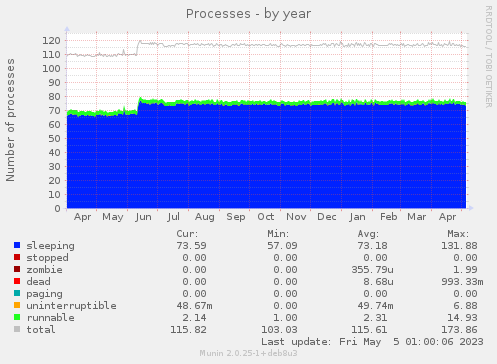This screenshot has height=364, width=497.
Task: Click the 'Dec' x-axis month label
Action: pyautogui.click(x=327, y=217)
